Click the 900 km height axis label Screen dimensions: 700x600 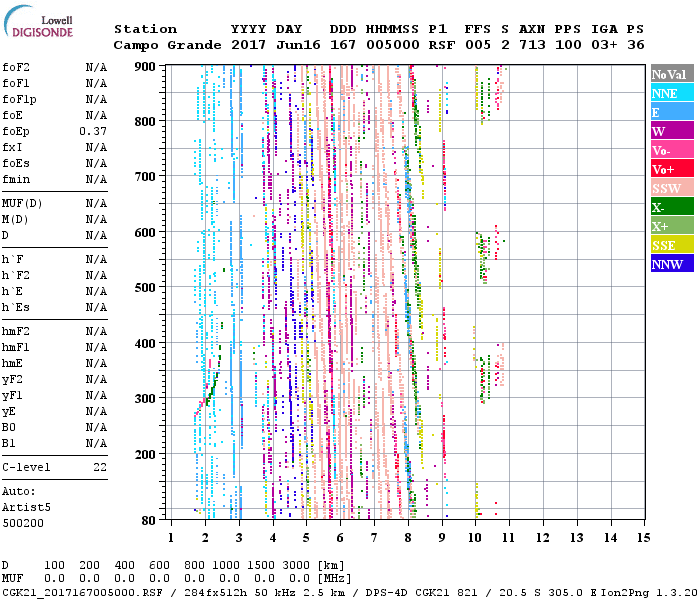click(146, 66)
